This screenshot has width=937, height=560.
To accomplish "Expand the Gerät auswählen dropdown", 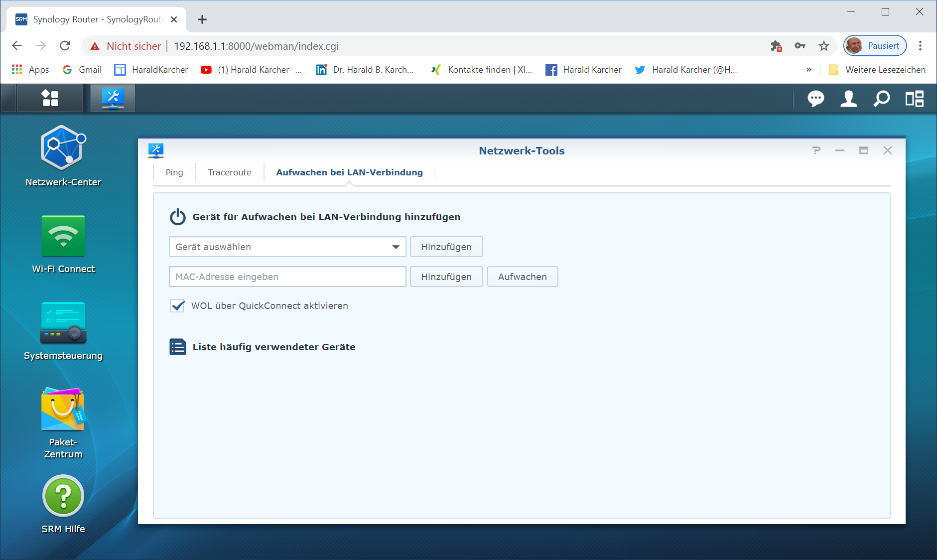I will click(396, 247).
